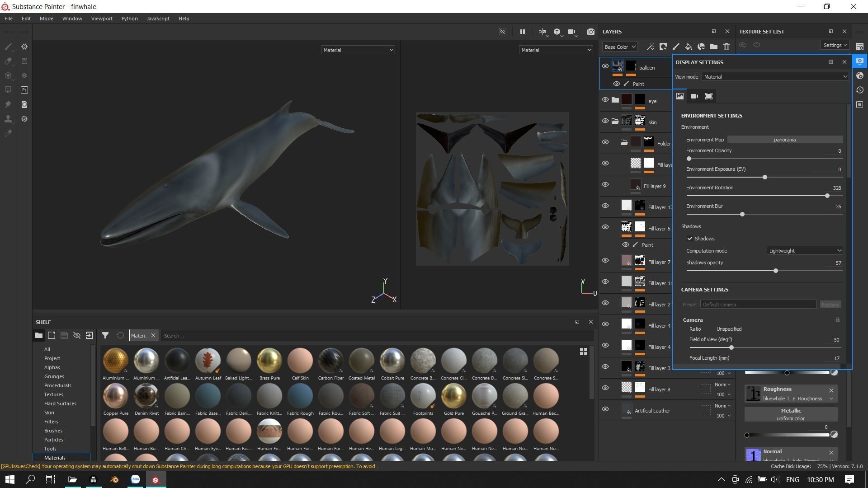Expand the View mode Material dropdown
This screenshot has height=488, width=868.
pos(775,77)
